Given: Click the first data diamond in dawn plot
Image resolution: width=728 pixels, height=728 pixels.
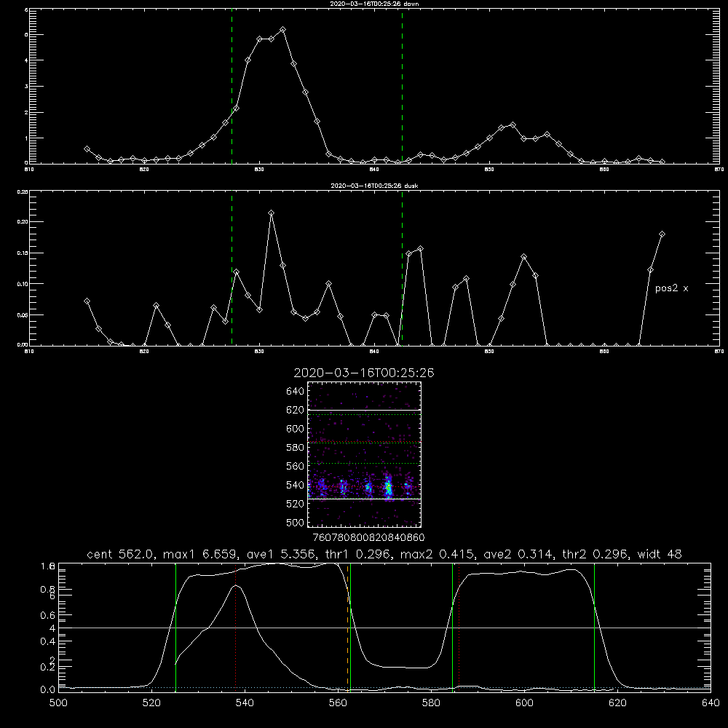Looking at the screenshot, I should (87, 149).
